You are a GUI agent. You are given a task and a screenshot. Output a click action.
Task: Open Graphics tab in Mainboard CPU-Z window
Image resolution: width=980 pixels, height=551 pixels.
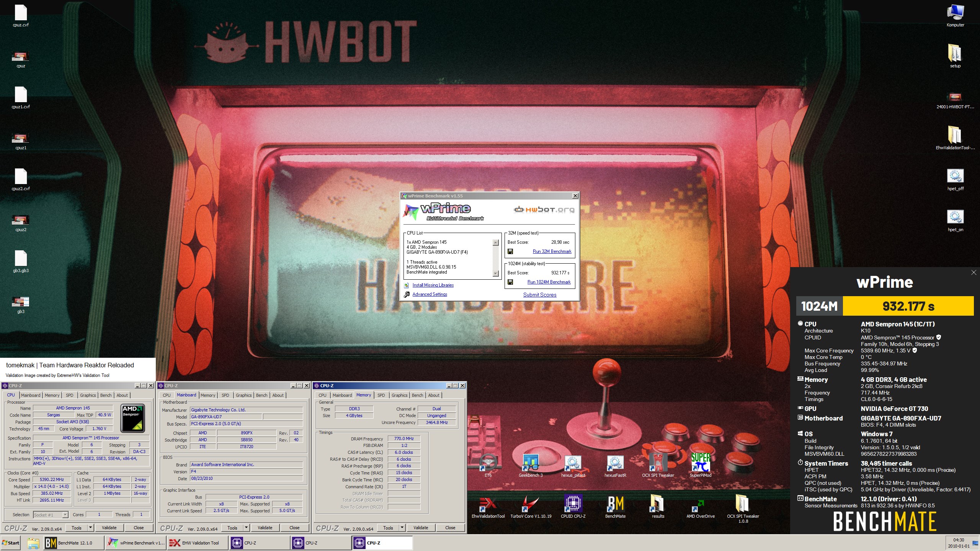point(244,395)
